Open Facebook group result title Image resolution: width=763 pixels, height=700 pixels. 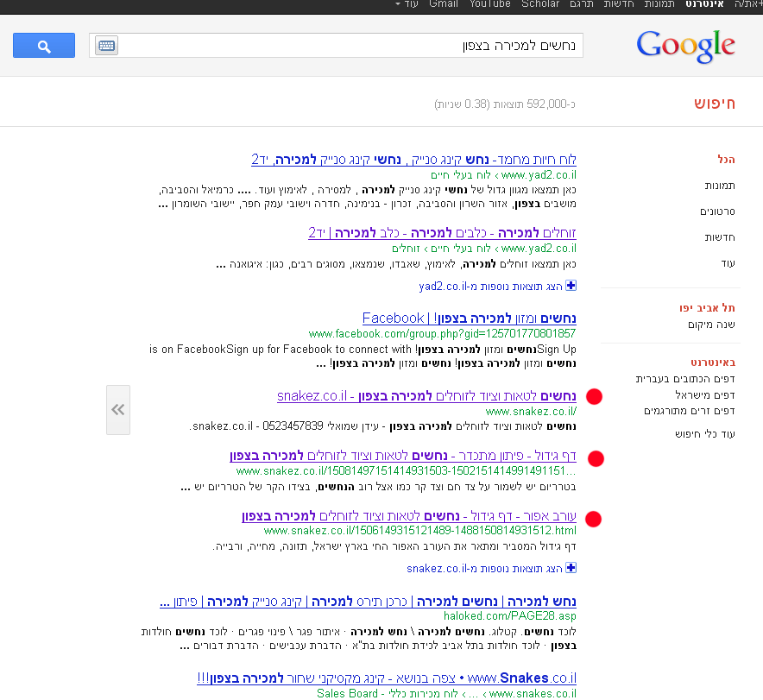tap(469, 318)
